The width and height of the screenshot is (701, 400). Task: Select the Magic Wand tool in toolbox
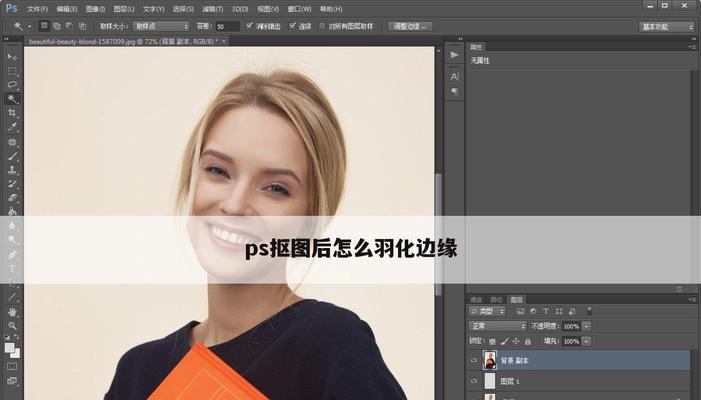tap(12, 99)
